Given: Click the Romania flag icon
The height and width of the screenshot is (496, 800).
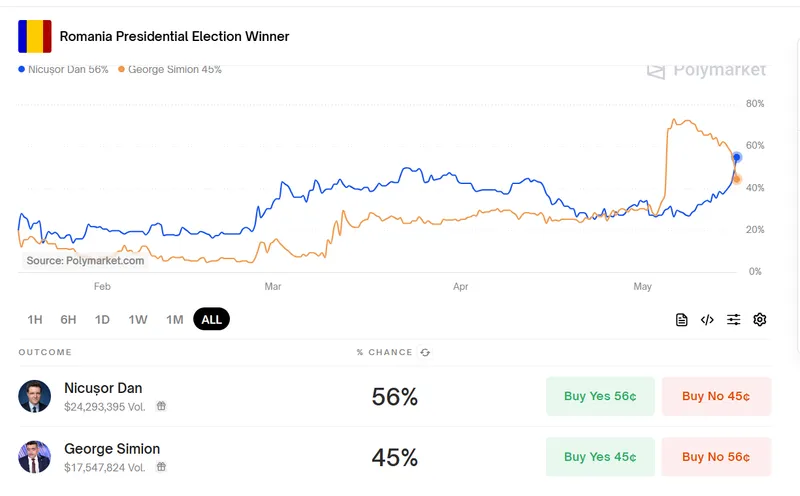Looking at the screenshot, I should 34,37.
